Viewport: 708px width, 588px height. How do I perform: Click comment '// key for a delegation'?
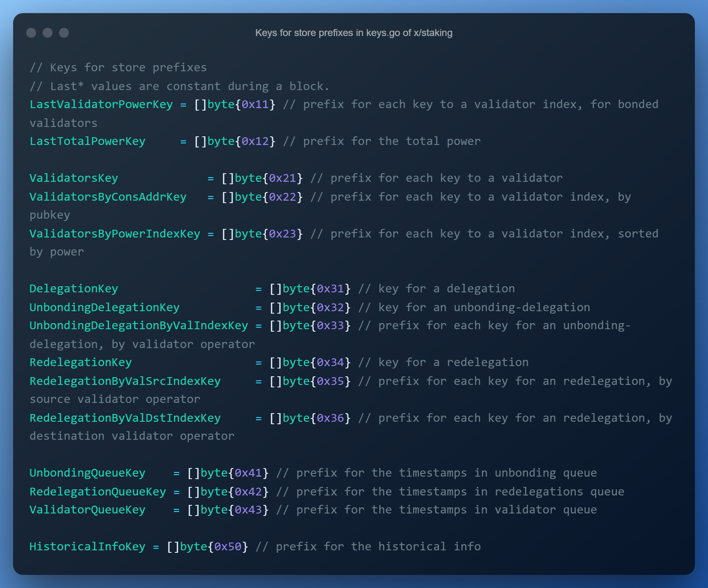pyautogui.click(x=436, y=289)
